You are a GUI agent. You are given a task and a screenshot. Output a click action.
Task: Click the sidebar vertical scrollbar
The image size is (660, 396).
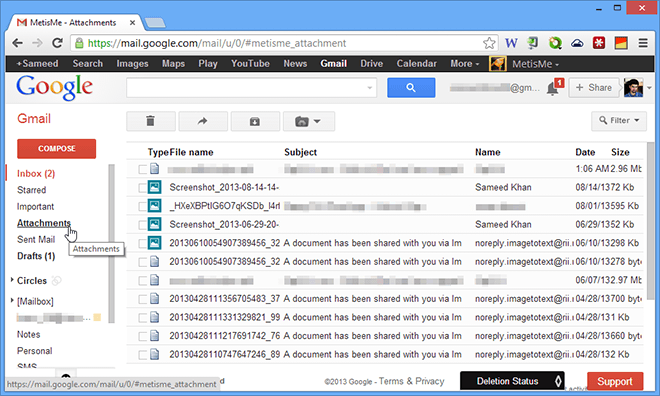pyautogui.click(x=112, y=243)
